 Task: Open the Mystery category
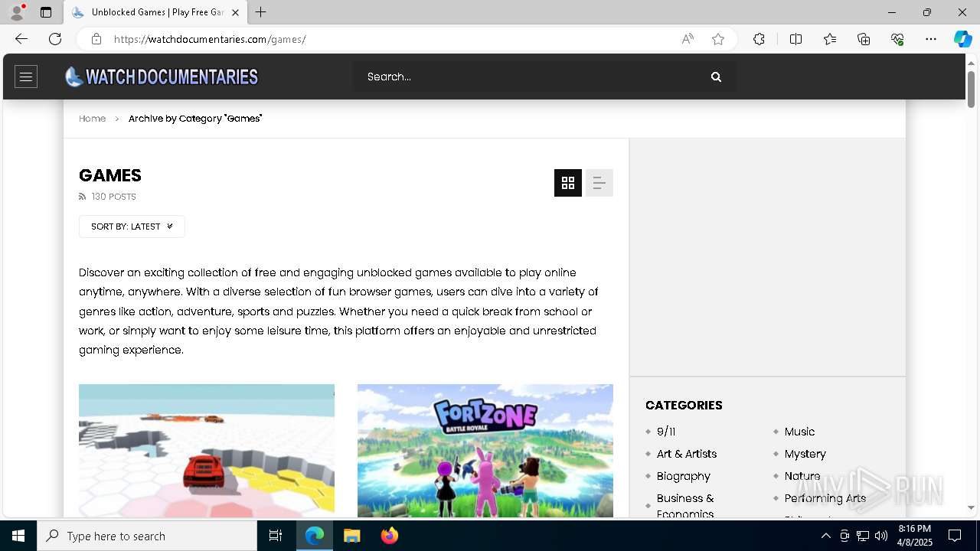[x=805, y=454]
